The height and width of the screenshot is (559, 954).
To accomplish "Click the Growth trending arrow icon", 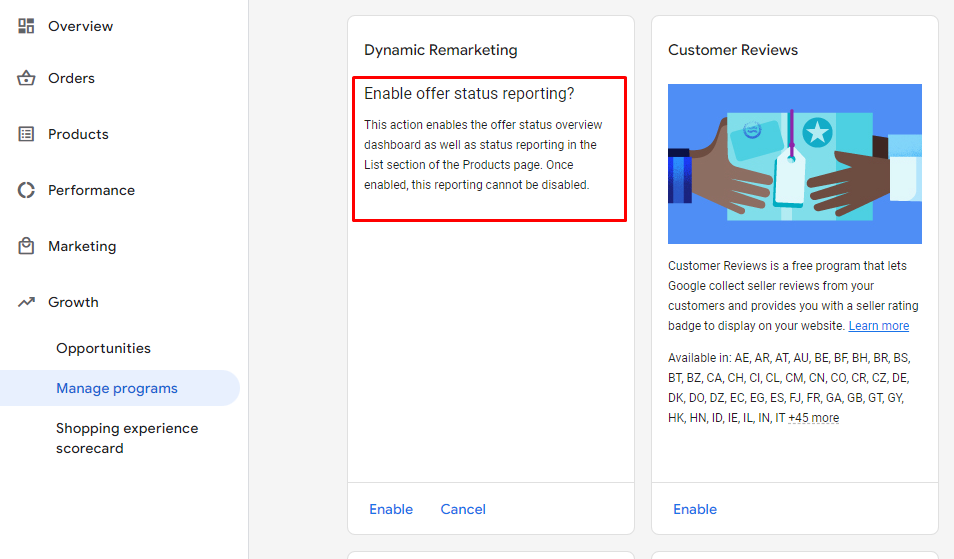I will pyautogui.click(x=26, y=302).
